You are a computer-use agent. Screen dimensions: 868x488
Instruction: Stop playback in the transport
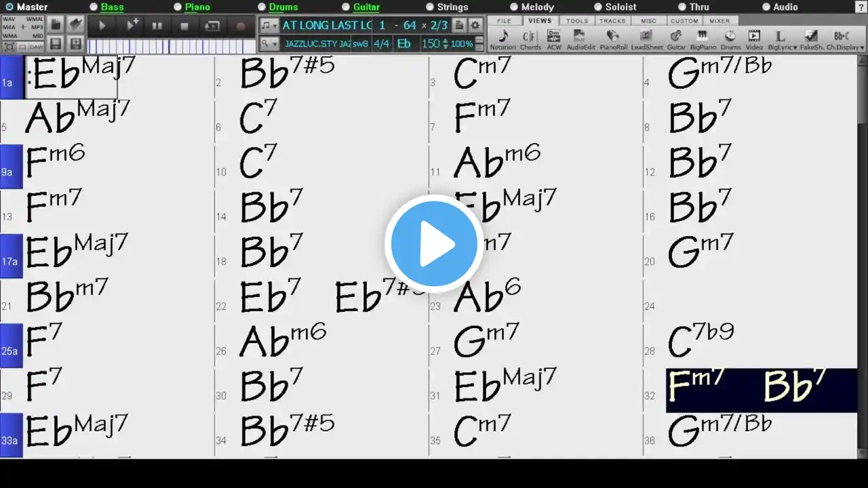pos(184,26)
